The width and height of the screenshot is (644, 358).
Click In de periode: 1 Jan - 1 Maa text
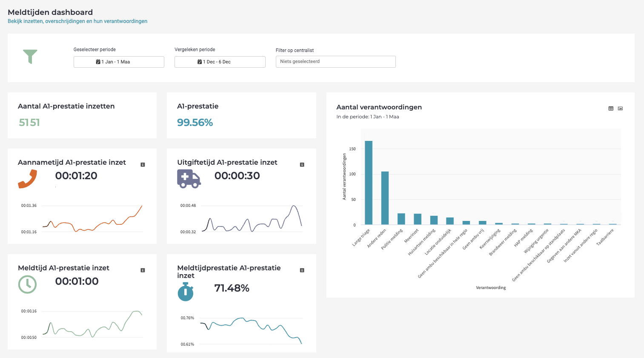tap(368, 117)
